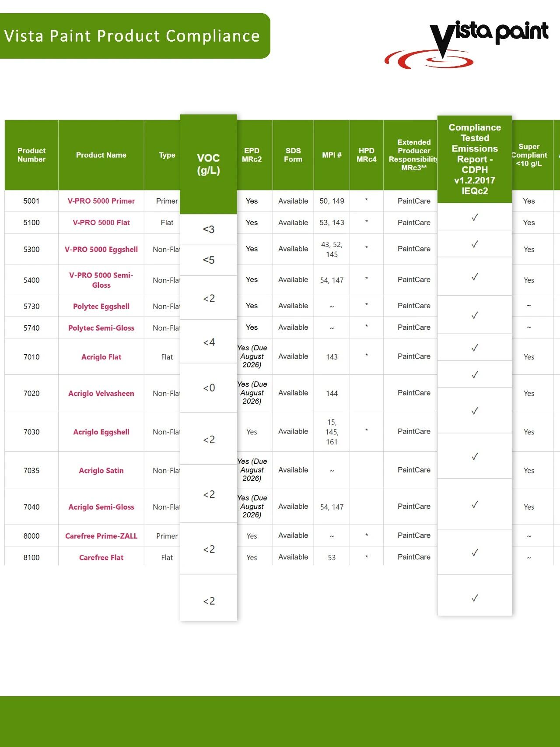The height and width of the screenshot is (747, 560).
Task: Click MPI value "43, 52, 145"
Action: [332, 249]
